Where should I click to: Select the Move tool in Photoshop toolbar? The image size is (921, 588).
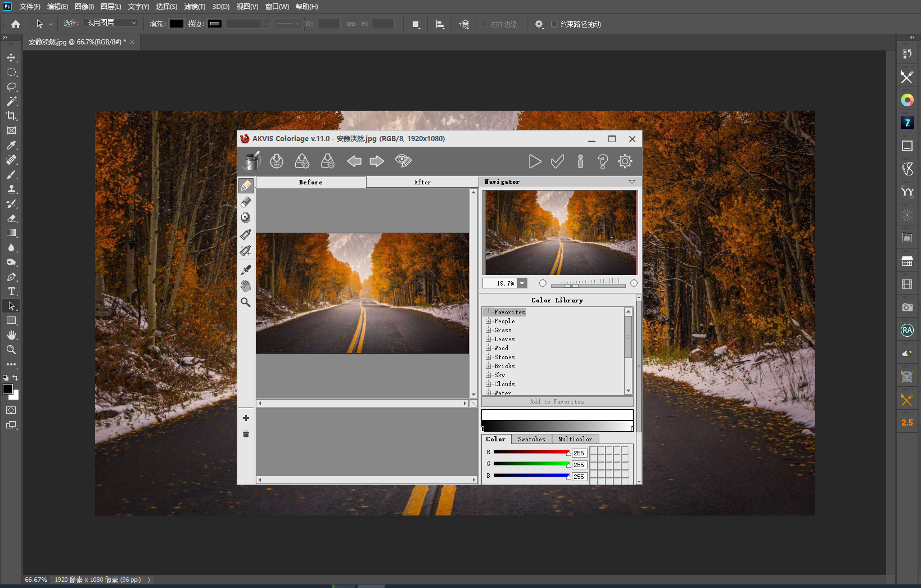(x=11, y=57)
